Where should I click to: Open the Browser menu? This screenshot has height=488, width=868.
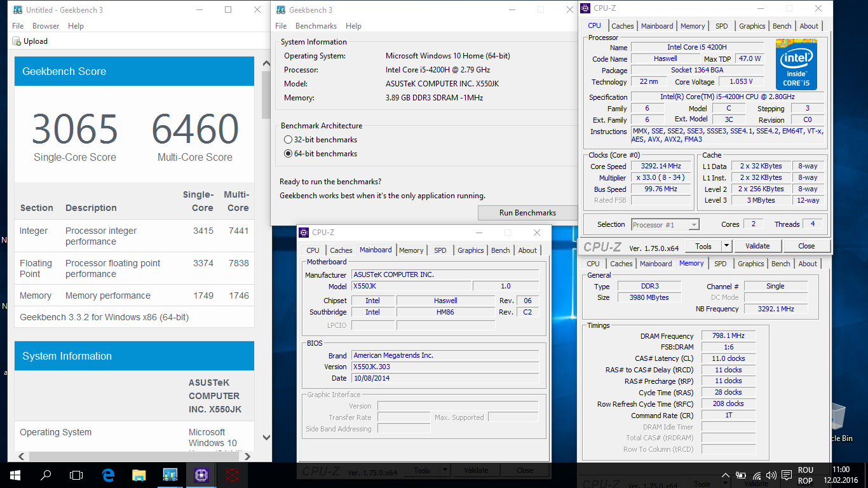(46, 26)
